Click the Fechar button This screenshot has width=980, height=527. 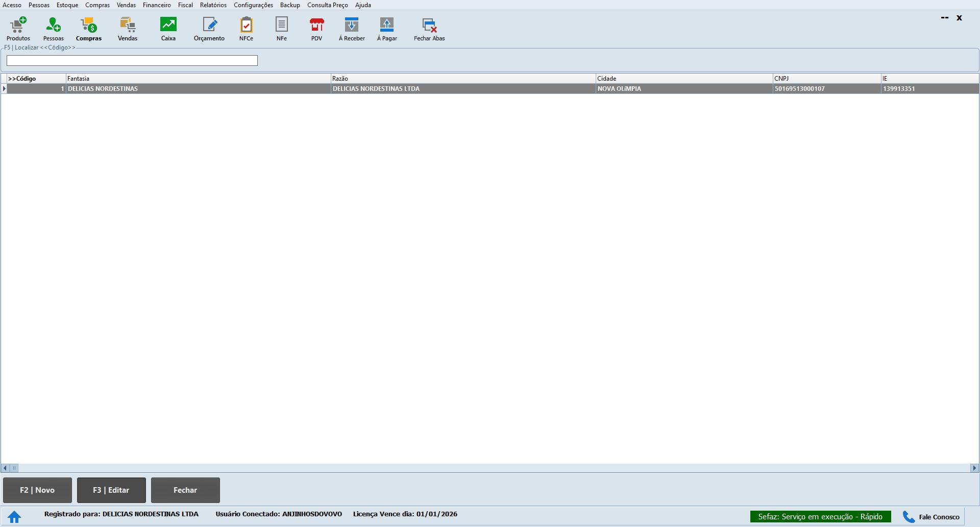185,490
